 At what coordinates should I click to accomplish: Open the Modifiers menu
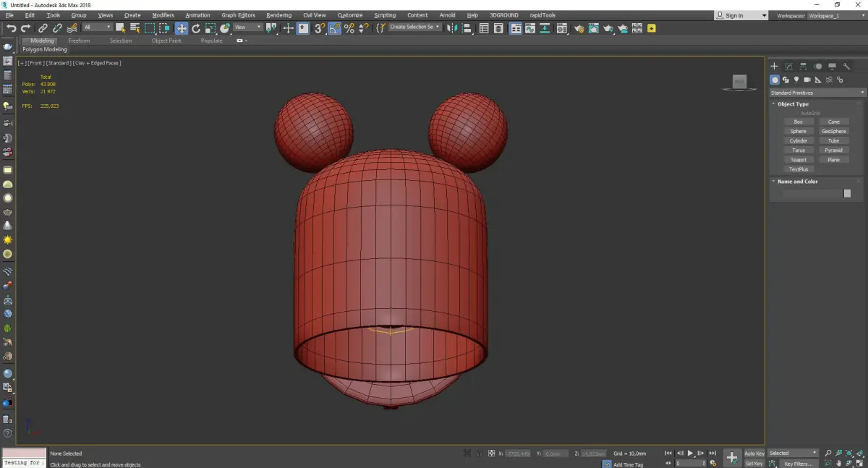coord(163,15)
